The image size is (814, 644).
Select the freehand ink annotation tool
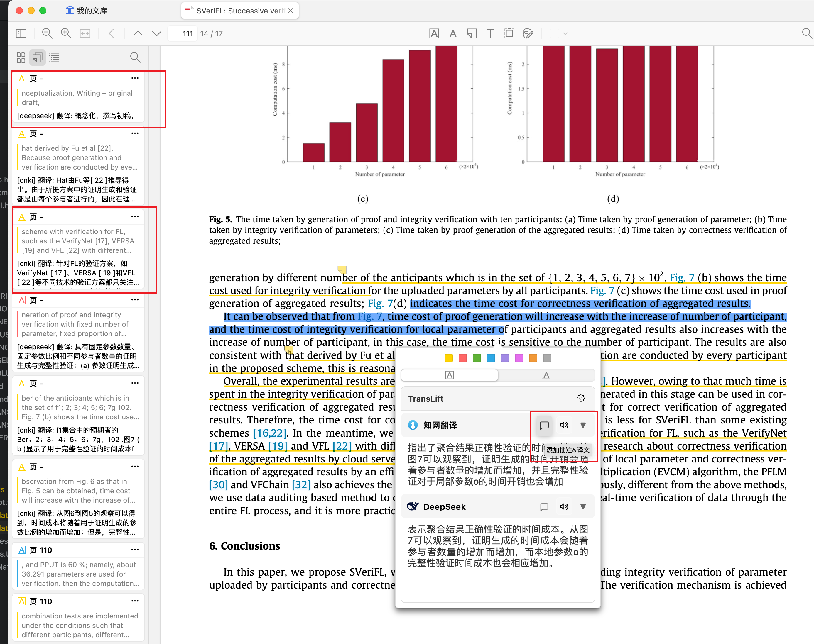[528, 33]
